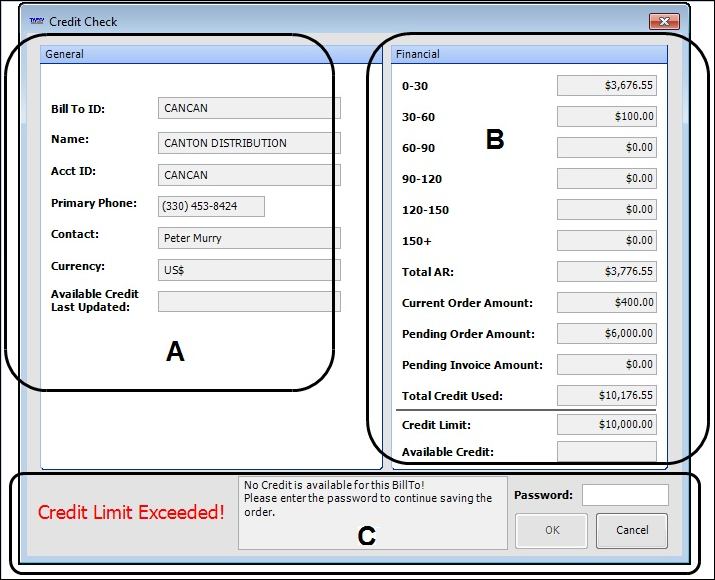Click the 'Pending Invoice Amount:' label
This screenshot has height=580, width=715.
(x=472, y=365)
